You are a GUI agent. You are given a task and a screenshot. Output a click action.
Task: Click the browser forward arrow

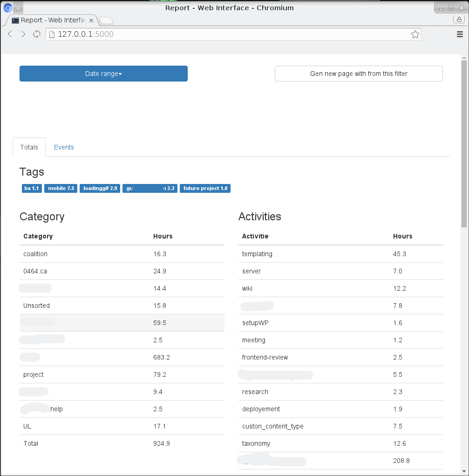coord(23,34)
